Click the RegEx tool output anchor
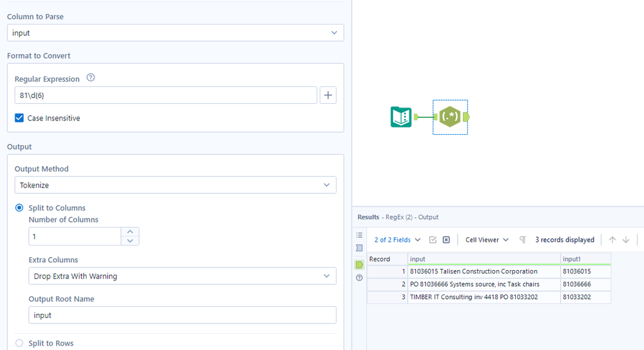 [465, 117]
